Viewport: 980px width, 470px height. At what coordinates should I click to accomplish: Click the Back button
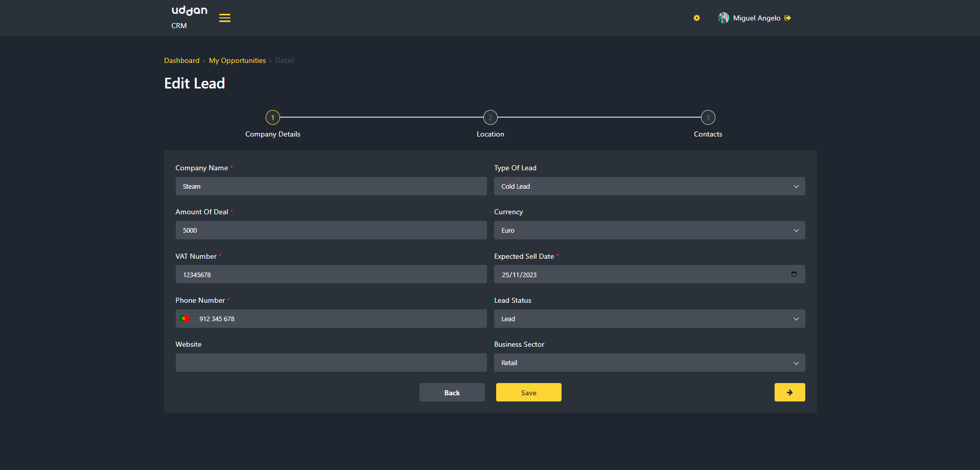(x=452, y=392)
